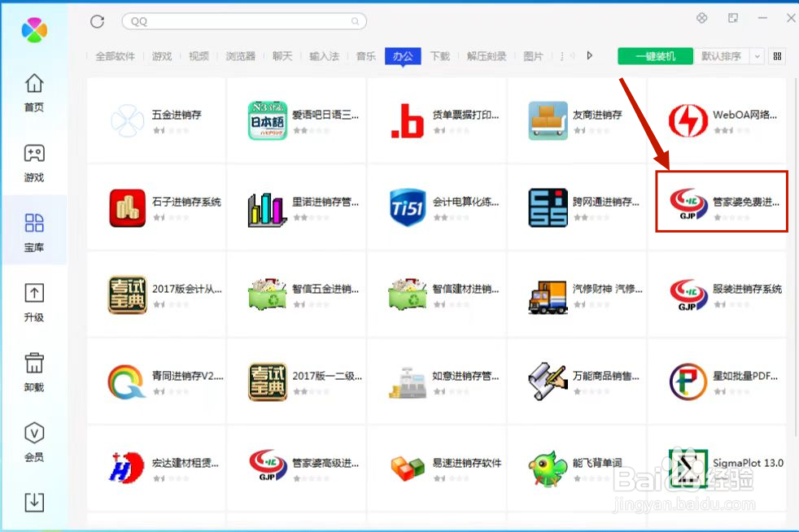This screenshot has width=799, height=532.
Task: Select the 聊天 category tab
Action: [282, 56]
